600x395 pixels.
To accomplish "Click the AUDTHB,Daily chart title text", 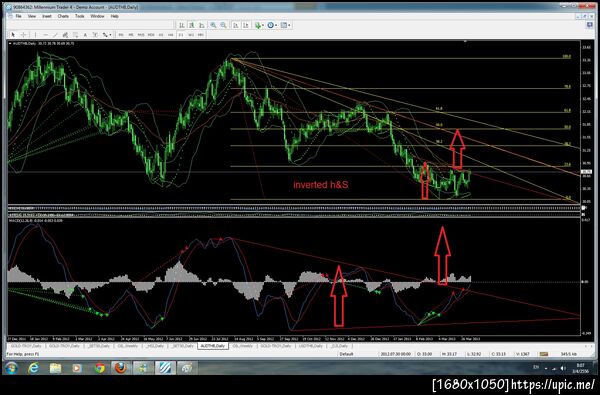I will coord(24,44).
